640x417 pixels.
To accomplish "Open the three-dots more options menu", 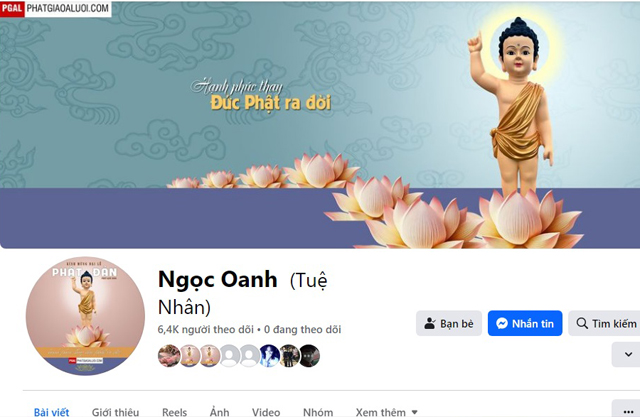I will click(x=629, y=411).
